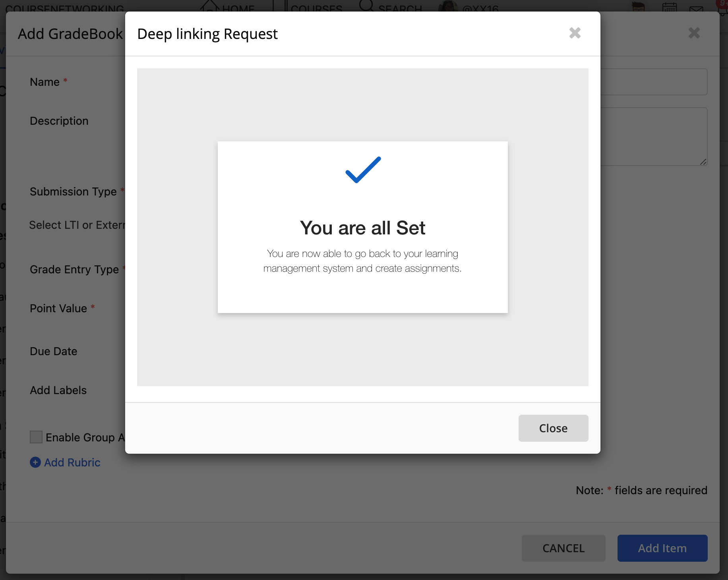Click the Add Item button
Image resolution: width=728 pixels, height=580 pixels.
[x=662, y=548]
